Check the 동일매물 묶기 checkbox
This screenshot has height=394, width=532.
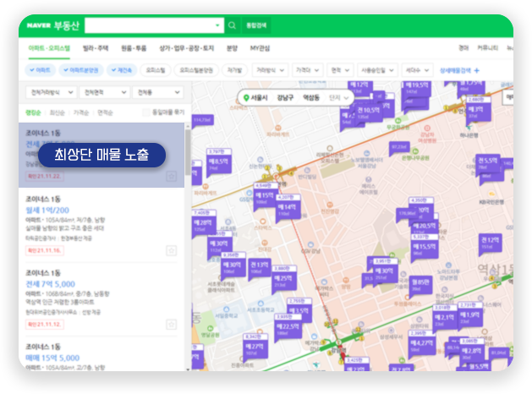[145, 112]
